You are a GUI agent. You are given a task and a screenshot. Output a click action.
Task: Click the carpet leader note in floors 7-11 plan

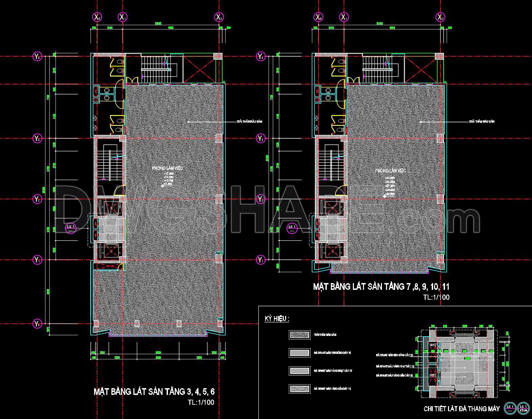click(481, 121)
